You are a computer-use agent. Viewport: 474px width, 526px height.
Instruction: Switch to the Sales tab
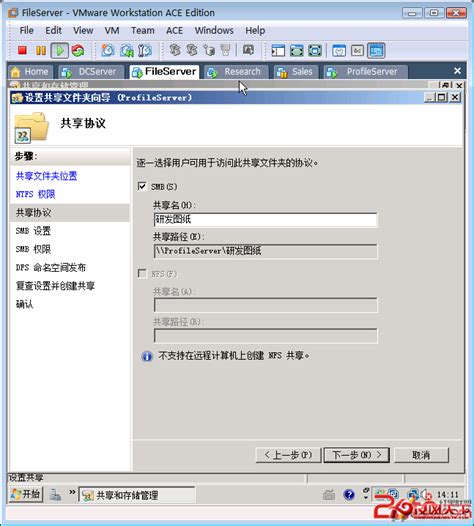[x=296, y=72]
